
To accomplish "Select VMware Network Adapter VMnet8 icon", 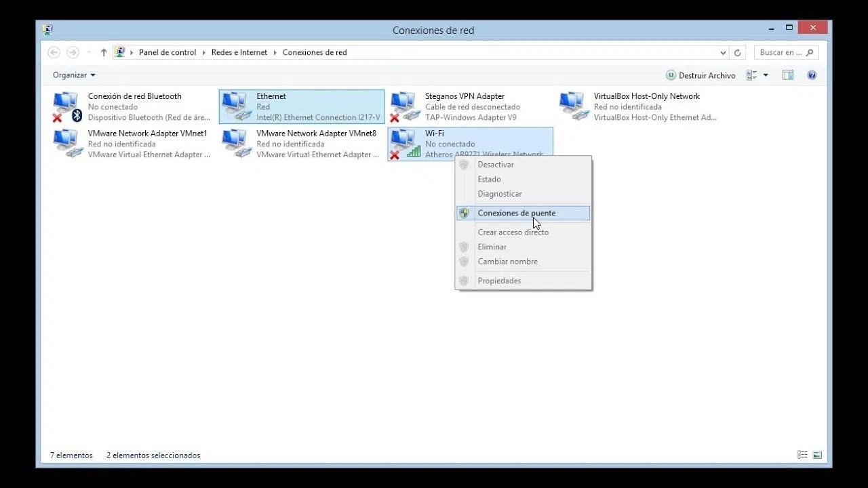I will pyautogui.click(x=235, y=144).
